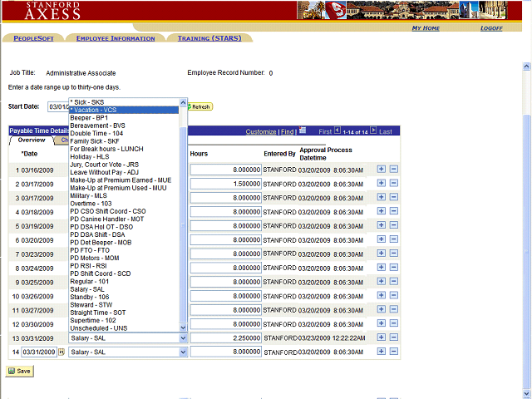532x399 pixels.
Task: Switch to the Overview tab
Action: click(32, 140)
